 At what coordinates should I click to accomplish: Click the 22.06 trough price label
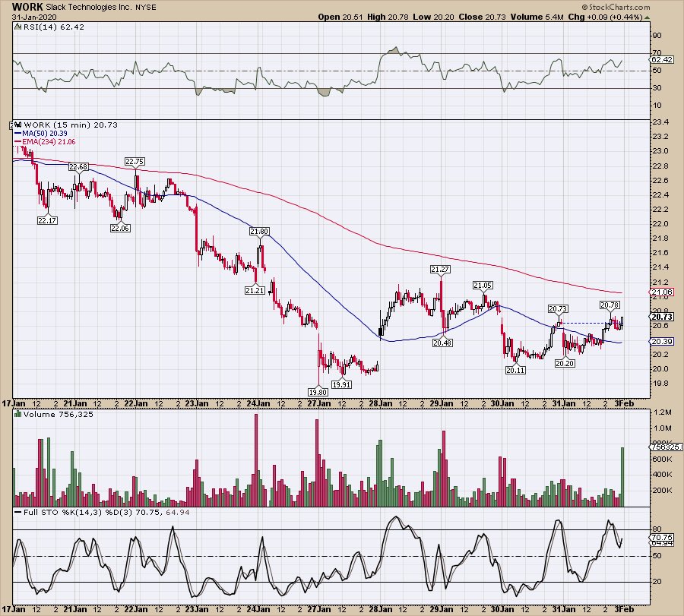pyautogui.click(x=120, y=228)
